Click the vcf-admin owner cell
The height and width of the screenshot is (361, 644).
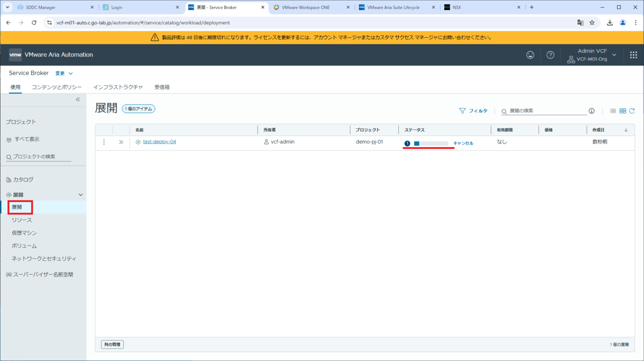tap(279, 142)
